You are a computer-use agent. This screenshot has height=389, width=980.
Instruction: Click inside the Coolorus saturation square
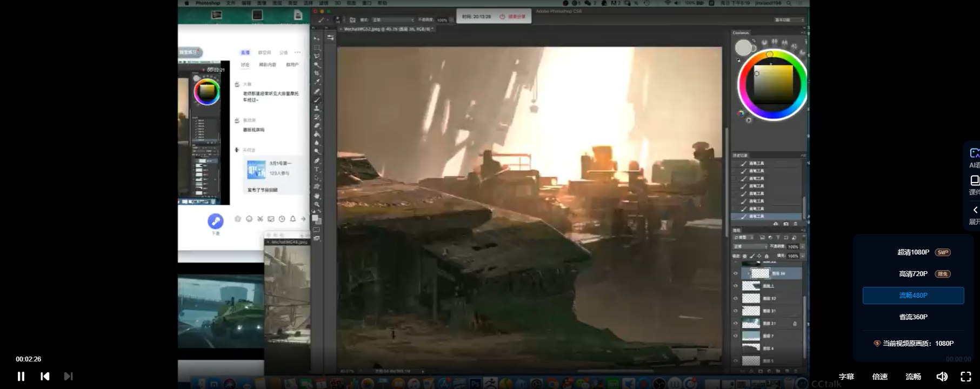pyautogui.click(x=774, y=84)
